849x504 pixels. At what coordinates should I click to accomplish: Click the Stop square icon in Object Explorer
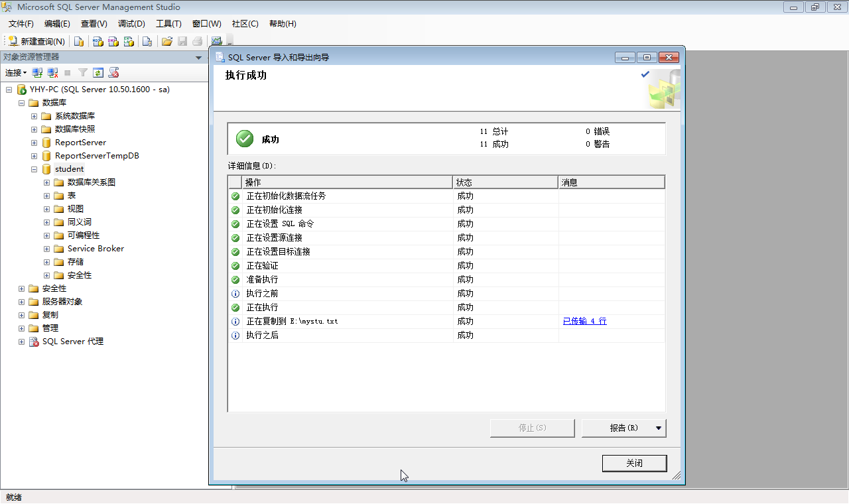coord(68,73)
